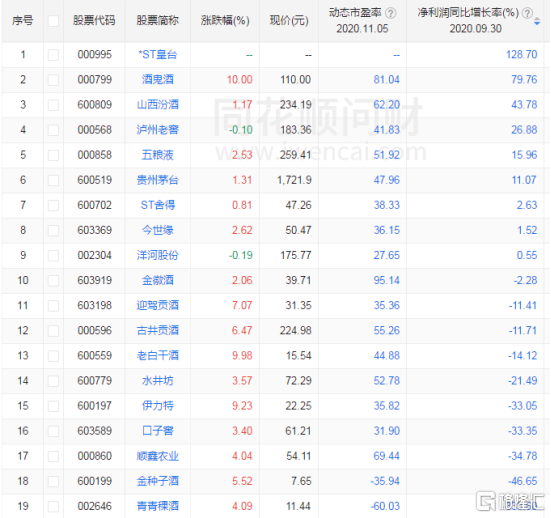Viewport: 551px width, 518px height.
Task: Click stock code 002646
Action: (95, 506)
